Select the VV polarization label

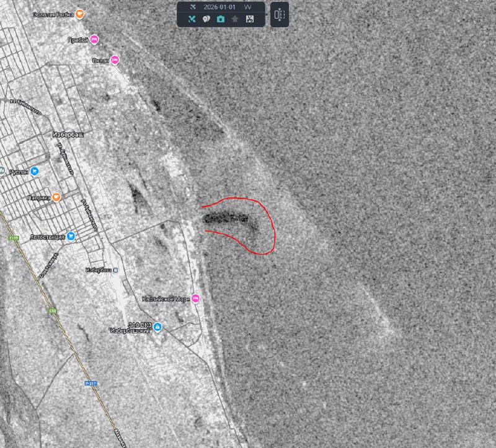coord(248,7)
